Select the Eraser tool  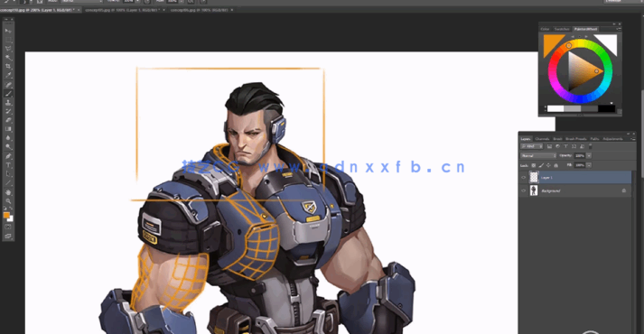pyautogui.click(x=8, y=120)
